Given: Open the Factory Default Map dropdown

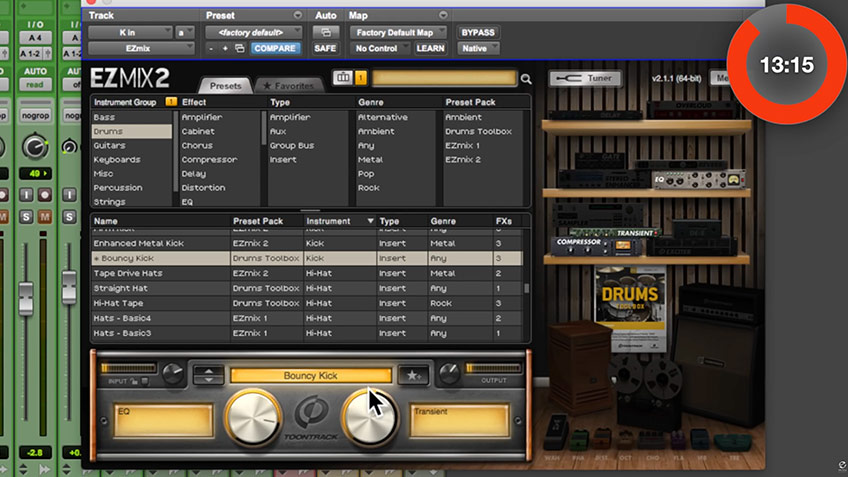Looking at the screenshot, I should coord(398,32).
